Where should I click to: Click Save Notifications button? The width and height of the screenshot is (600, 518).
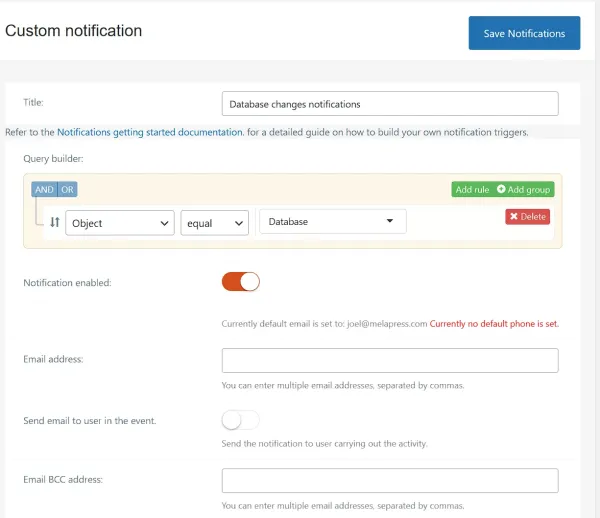(x=524, y=33)
